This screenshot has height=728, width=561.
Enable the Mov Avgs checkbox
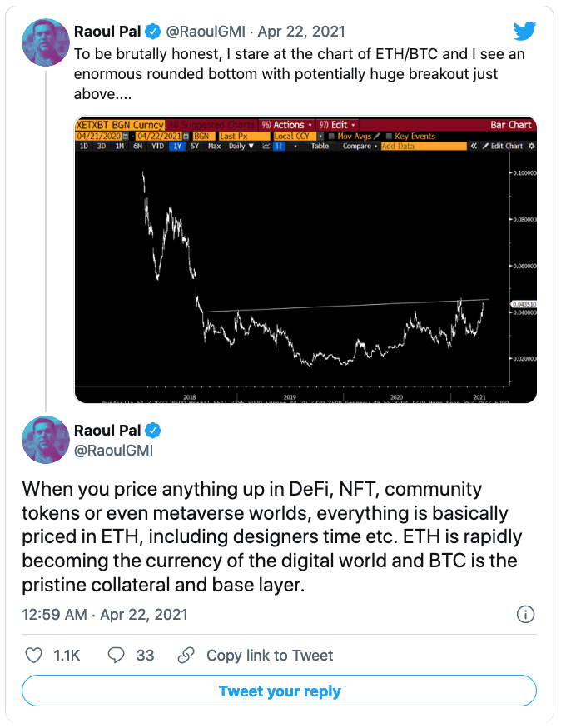click(331, 136)
